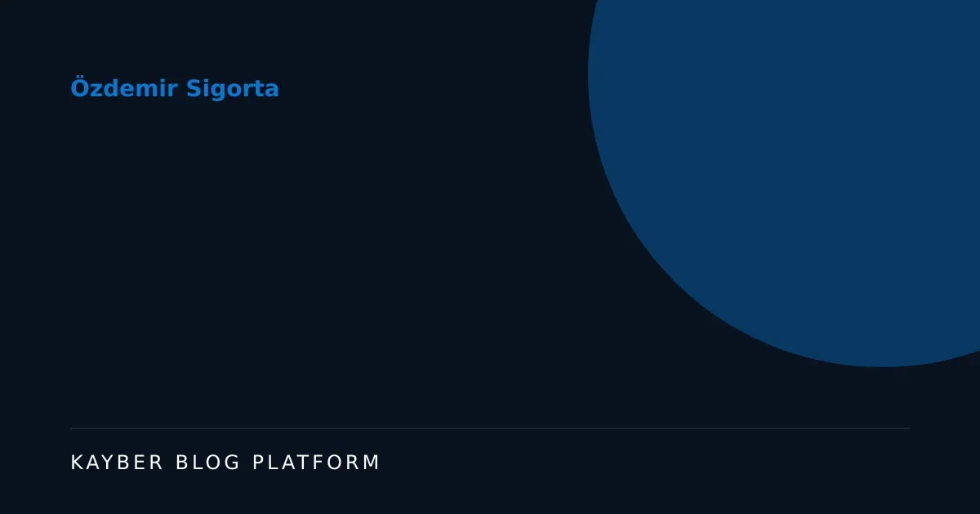Click the letter Ö in Özdemir
Screen dimensions: 980x514
pyautogui.click(x=79, y=87)
